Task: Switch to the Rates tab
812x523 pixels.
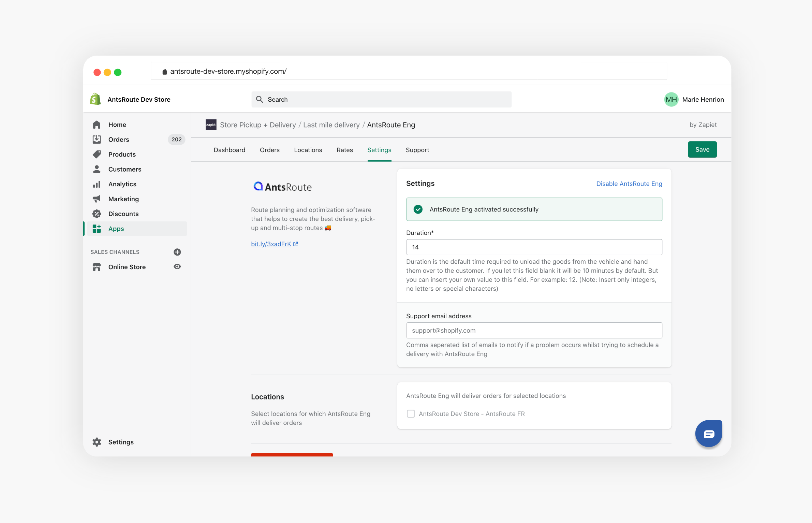Action: 344,150
